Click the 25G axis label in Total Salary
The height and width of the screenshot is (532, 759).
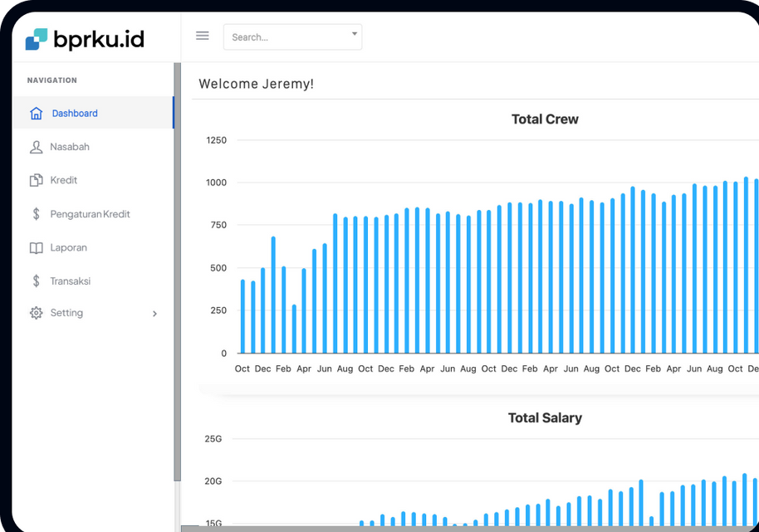pos(213,439)
